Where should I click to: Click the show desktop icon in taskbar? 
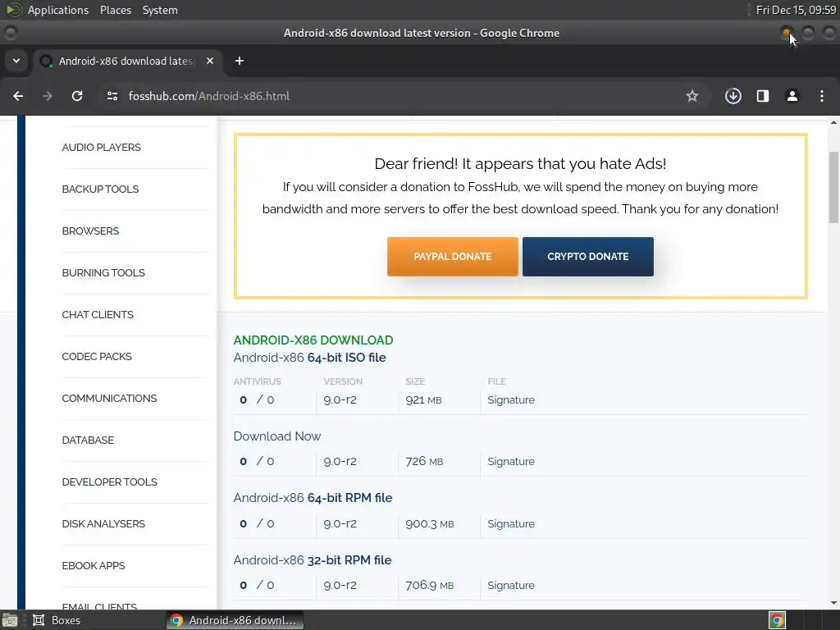[x=10, y=620]
